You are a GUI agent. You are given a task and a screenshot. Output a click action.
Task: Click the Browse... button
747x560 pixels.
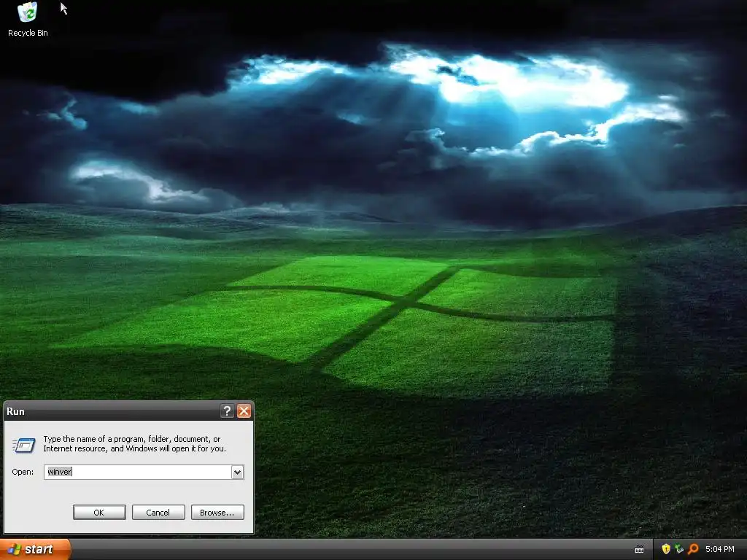tap(217, 513)
